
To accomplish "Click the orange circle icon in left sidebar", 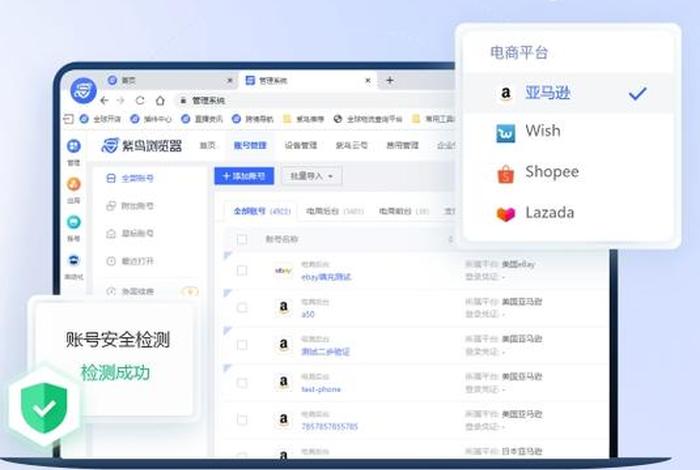I will click(74, 185).
